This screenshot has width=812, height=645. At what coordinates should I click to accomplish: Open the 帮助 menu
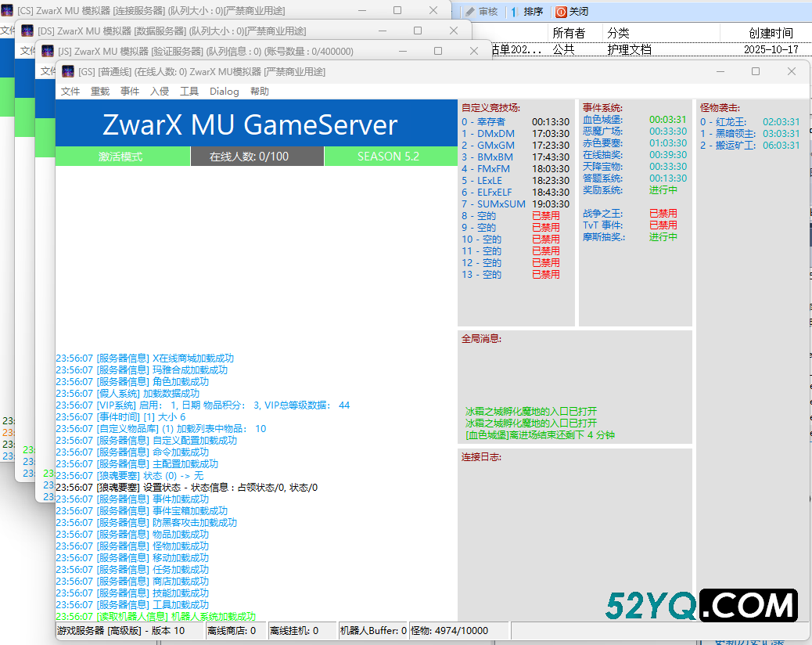260,92
